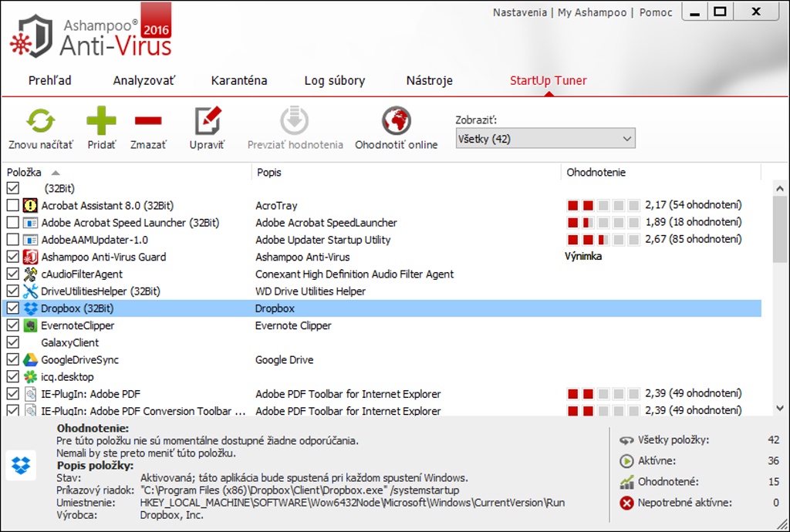
Task: Uncheck the EvernoteClipper startup checkbox
Action: tap(12, 325)
